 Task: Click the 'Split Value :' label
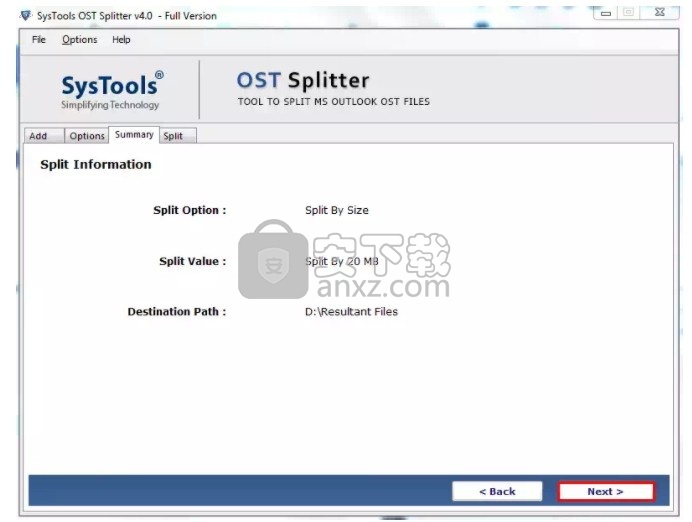point(193,261)
